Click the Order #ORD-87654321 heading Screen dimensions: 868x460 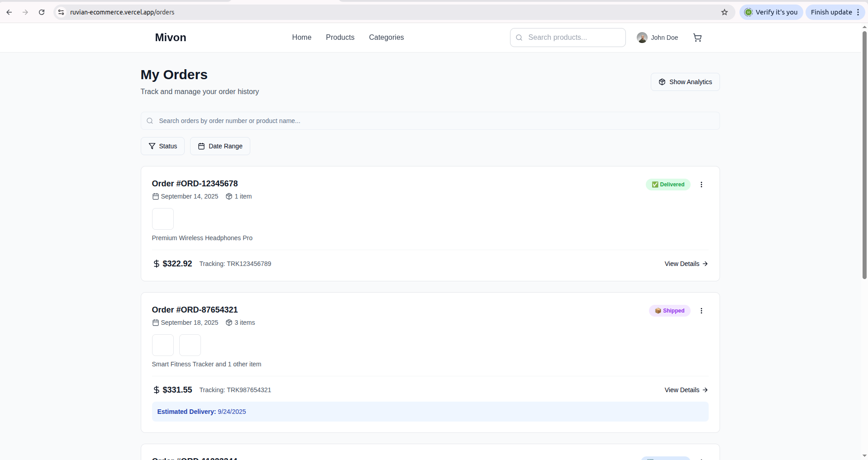(195, 310)
